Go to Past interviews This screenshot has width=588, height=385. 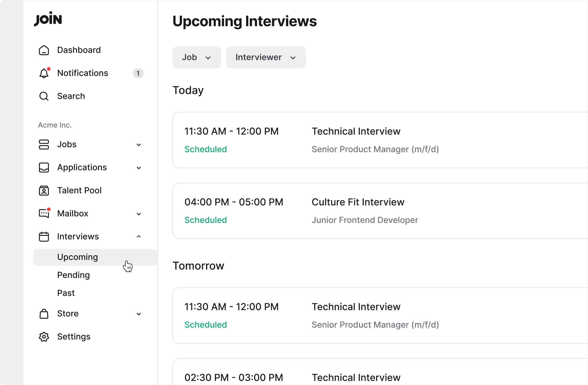[66, 293]
